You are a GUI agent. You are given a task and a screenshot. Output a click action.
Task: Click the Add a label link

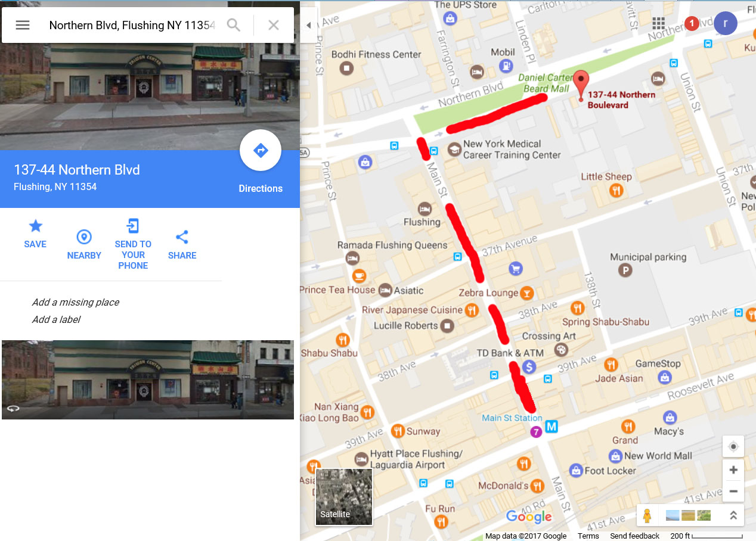click(x=56, y=319)
